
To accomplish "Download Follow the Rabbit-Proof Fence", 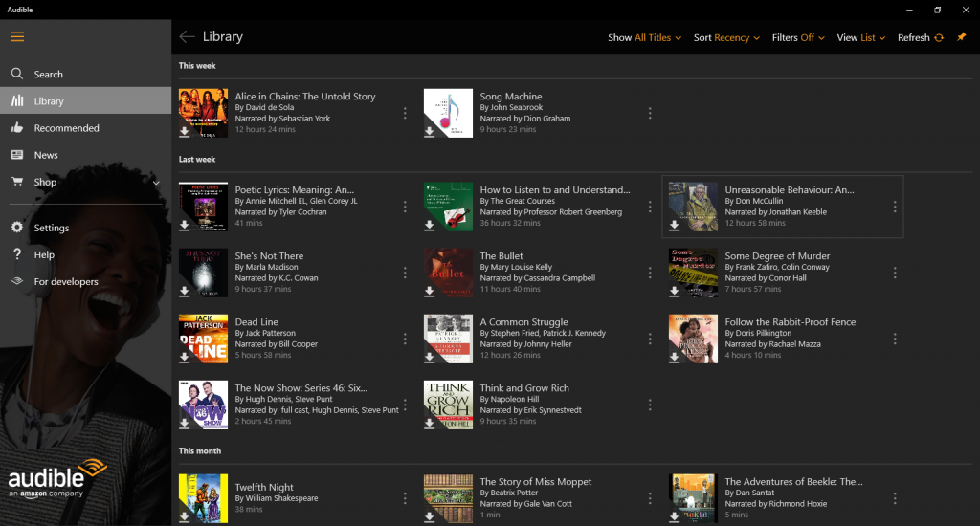I will click(675, 358).
